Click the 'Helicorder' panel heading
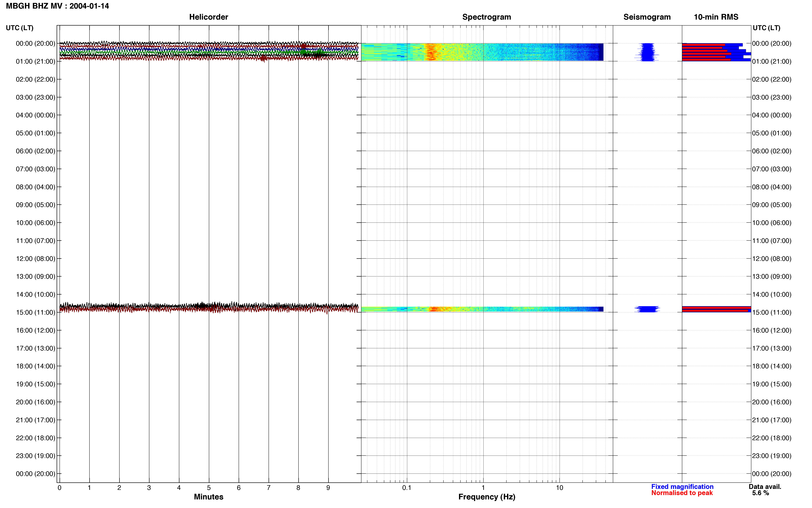The width and height of the screenshot is (812, 508). click(x=209, y=17)
